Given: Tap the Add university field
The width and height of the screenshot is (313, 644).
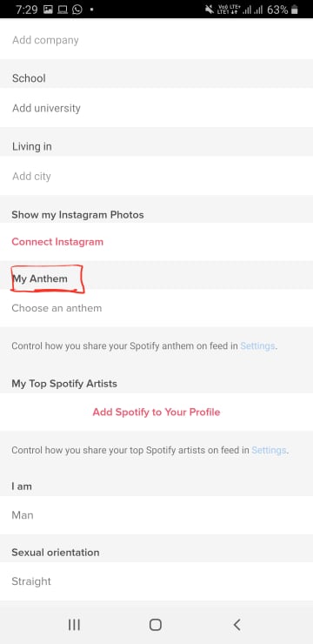Looking at the screenshot, I should (156, 108).
